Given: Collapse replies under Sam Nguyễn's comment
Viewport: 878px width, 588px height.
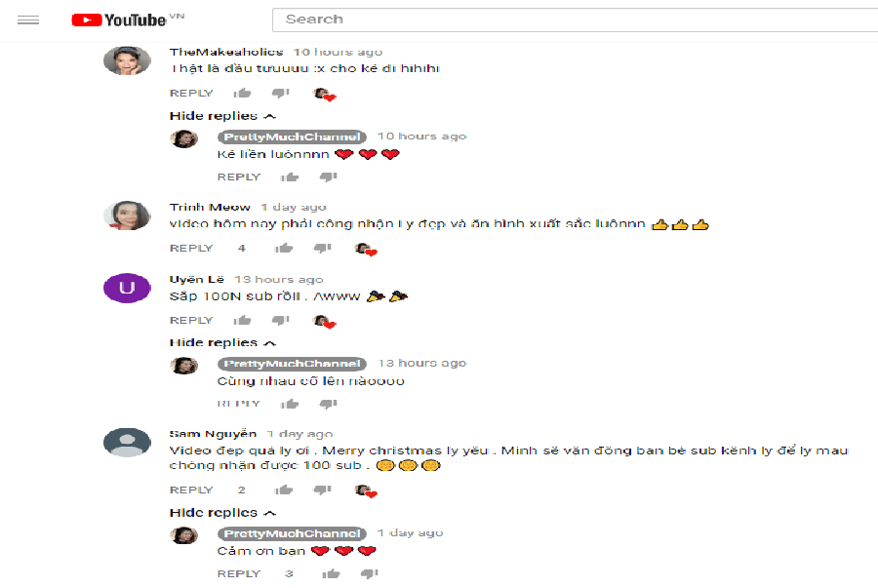Looking at the screenshot, I should click(x=222, y=513).
